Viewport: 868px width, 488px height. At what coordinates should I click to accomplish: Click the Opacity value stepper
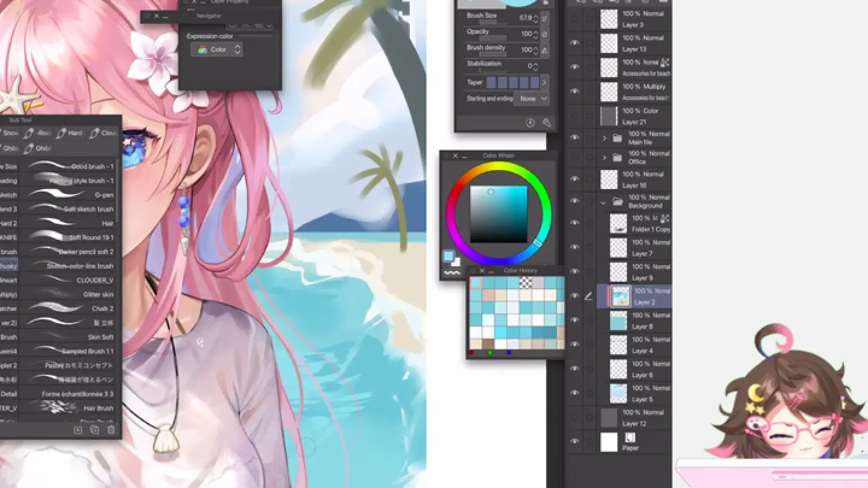[536, 34]
